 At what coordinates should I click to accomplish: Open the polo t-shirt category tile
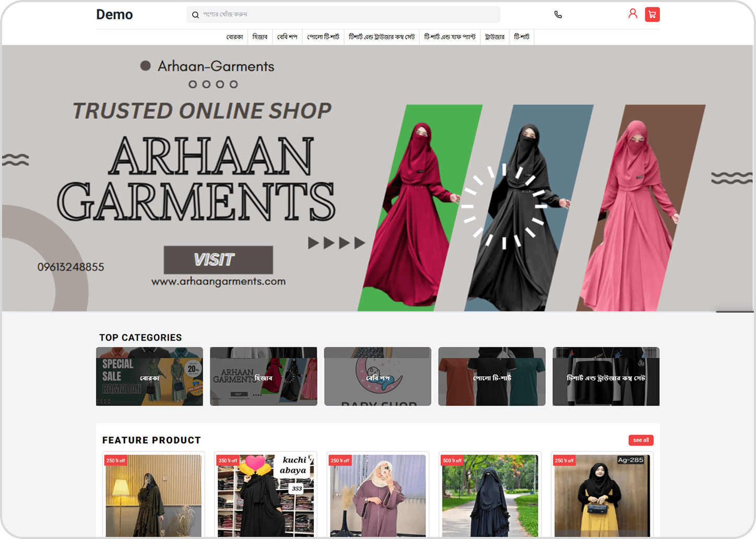491,377
